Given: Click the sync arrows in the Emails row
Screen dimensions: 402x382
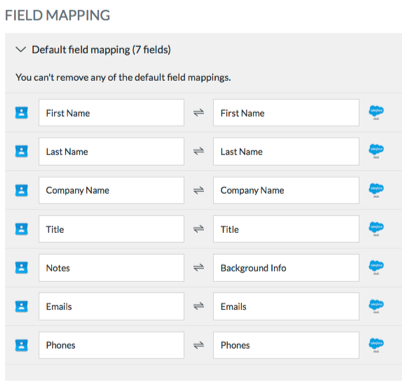Looking at the screenshot, I should tap(199, 306).
